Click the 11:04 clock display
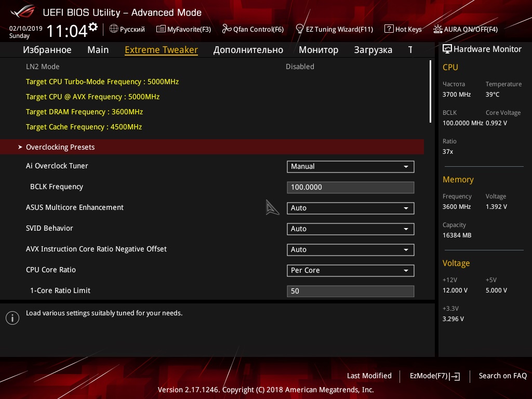The image size is (532, 399). pyautogui.click(x=67, y=31)
